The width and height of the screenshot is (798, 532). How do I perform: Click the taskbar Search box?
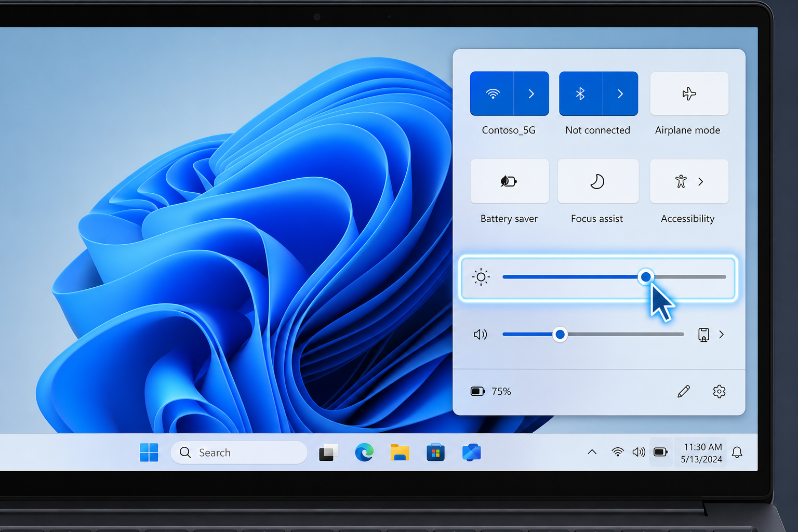[239, 453]
